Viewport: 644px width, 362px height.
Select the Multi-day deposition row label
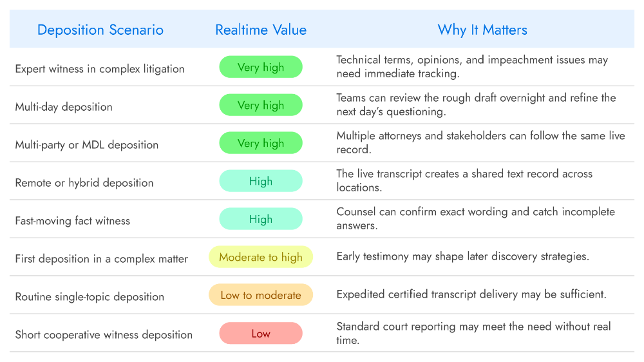pos(64,107)
